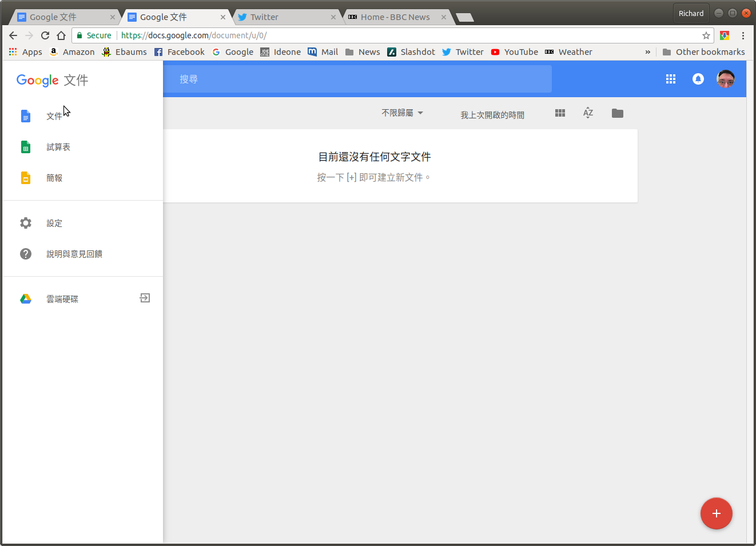Open the file picker folder icon

pyautogui.click(x=618, y=113)
